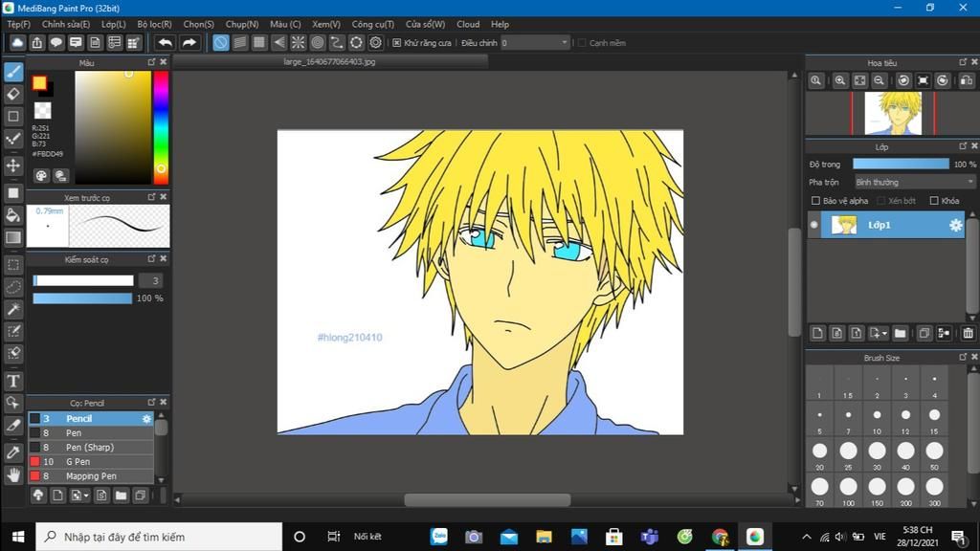This screenshot has height=551, width=980.
Task: Click the rainbow hue slider bar
Action: click(161, 127)
